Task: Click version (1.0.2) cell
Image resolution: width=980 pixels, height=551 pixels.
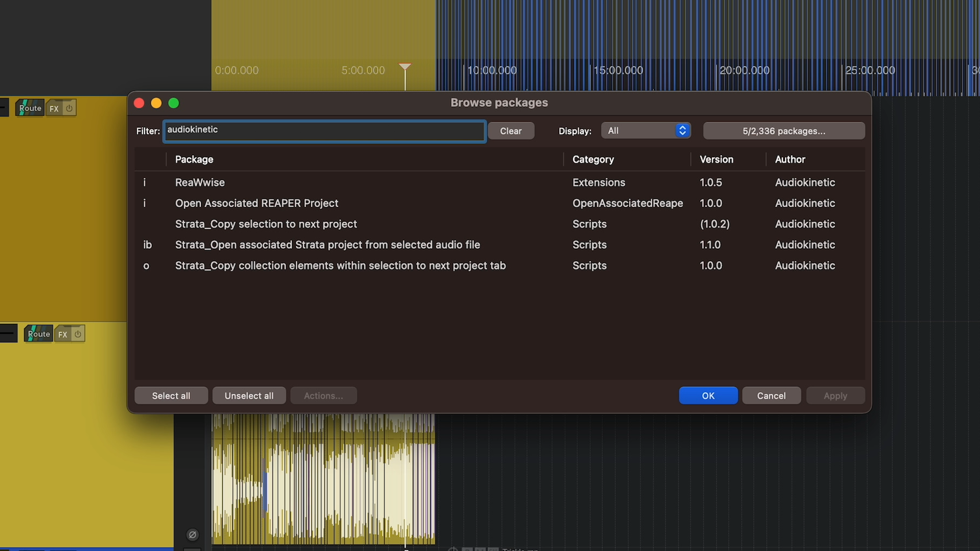Action: point(715,224)
